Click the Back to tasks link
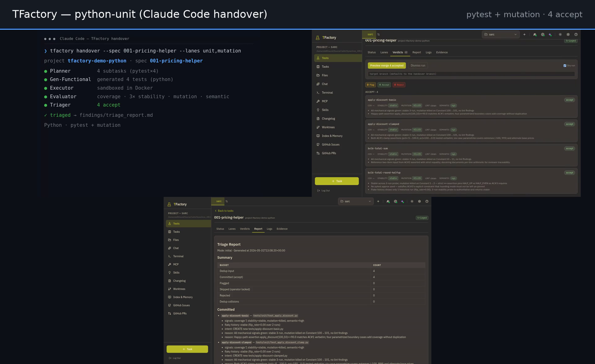The height and width of the screenshot is (364, 595). point(224,211)
